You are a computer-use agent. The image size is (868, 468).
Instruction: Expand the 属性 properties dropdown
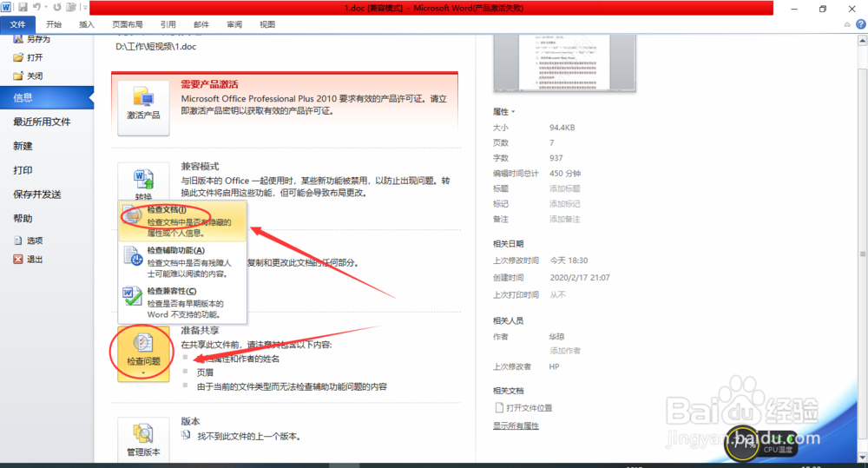click(503, 112)
